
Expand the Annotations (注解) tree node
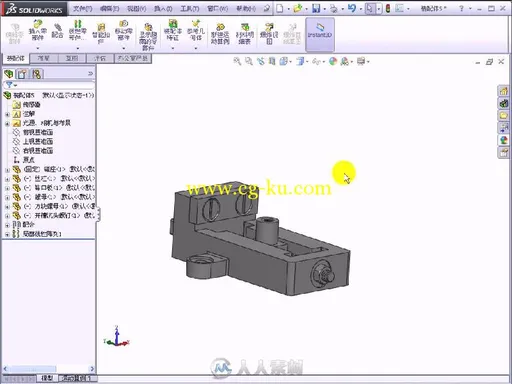pyautogui.click(x=7, y=114)
